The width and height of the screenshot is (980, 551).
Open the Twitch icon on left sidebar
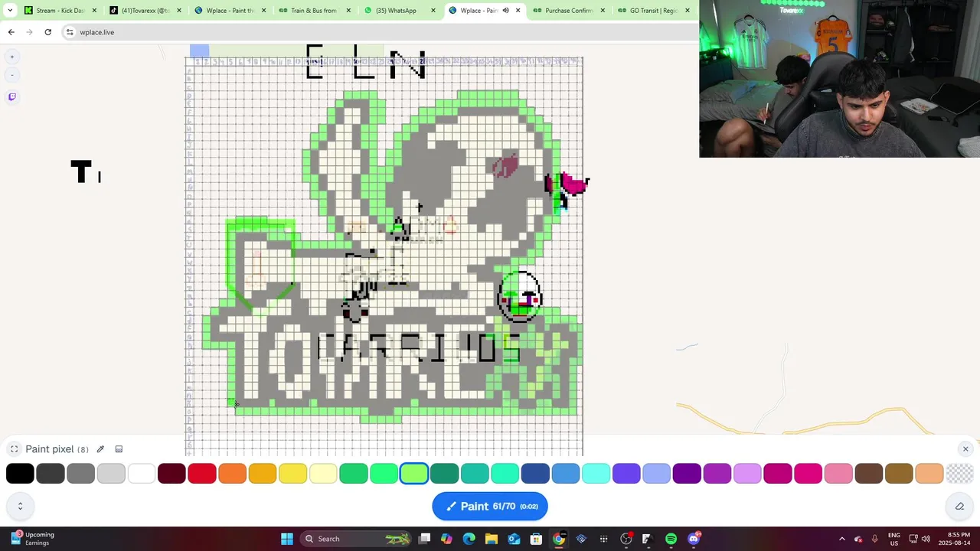tap(12, 96)
